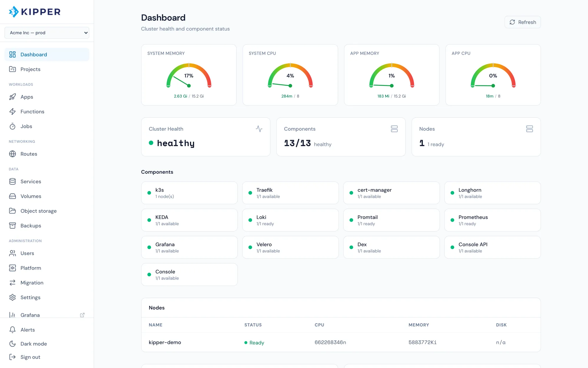Click the Migration arrows icon
Image resolution: width=588 pixels, height=368 pixels.
coord(12,283)
